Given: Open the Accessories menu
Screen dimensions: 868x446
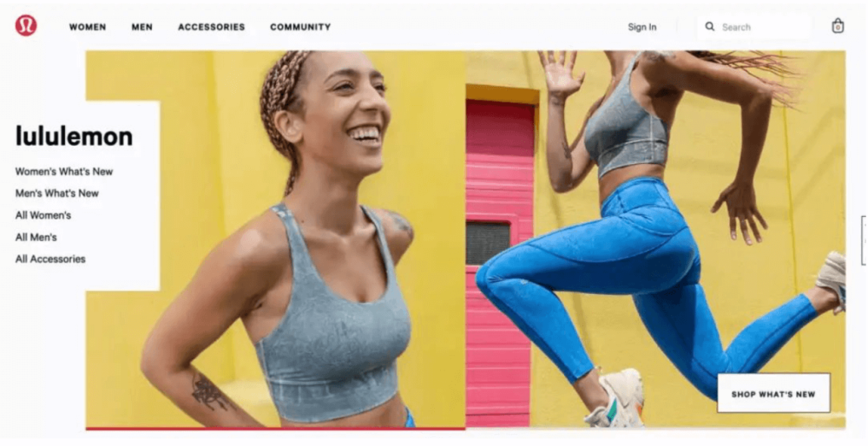Looking at the screenshot, I should click(x=212, y=27).
